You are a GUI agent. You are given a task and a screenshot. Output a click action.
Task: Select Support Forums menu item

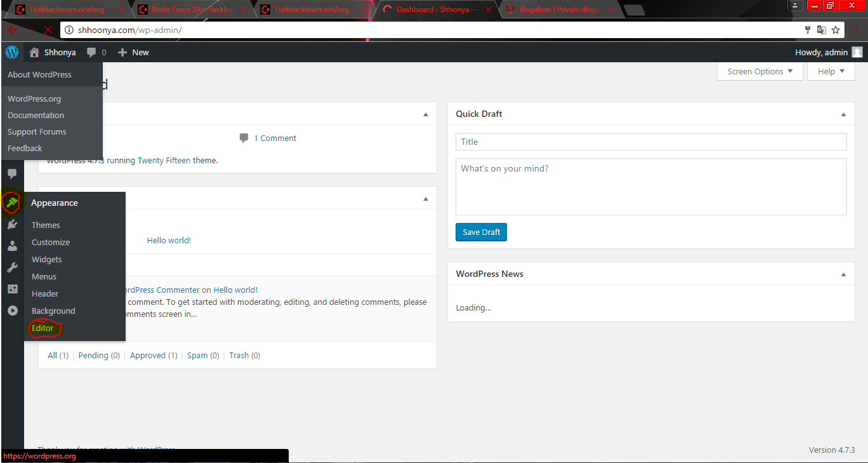coord(37,131)
